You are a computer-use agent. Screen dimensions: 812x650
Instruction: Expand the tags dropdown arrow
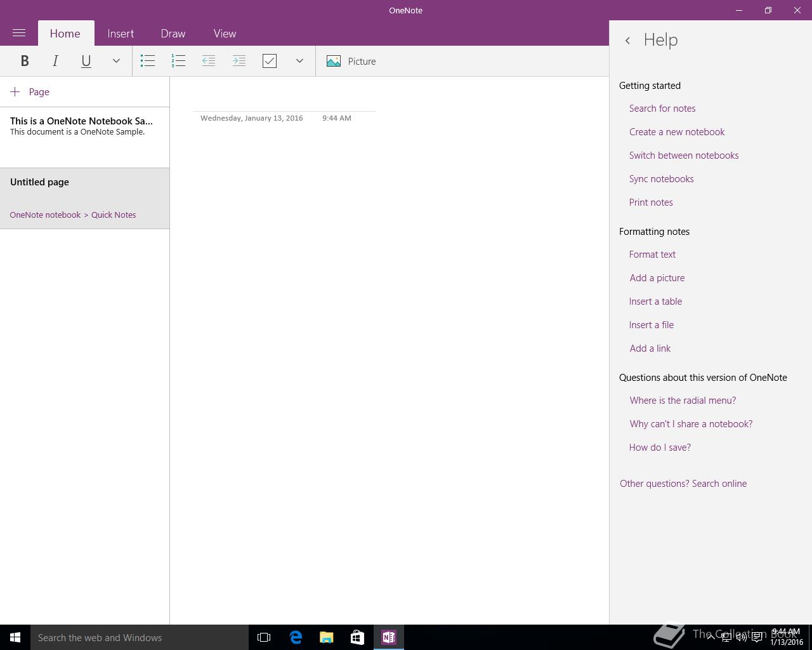pos(299,61)
